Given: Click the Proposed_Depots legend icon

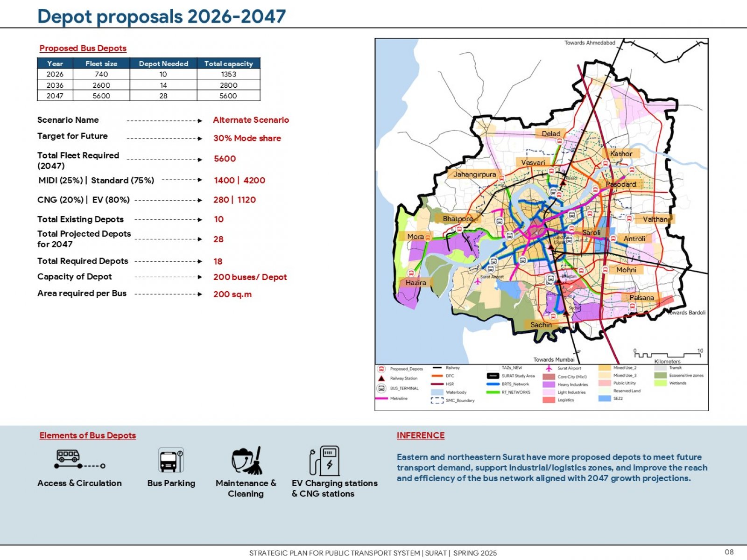Looking at the screenshot, I should click(x=381, y=369).
